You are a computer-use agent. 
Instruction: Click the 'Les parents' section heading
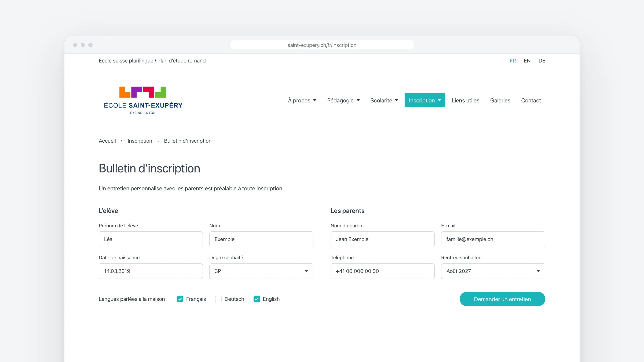coord(347,211)
